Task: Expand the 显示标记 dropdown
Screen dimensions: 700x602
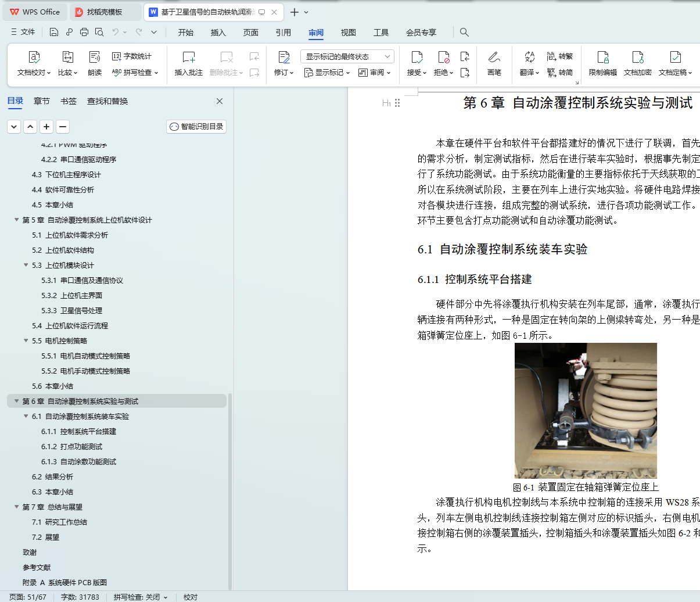Action: pyautogui.click(x=327, y=73)
